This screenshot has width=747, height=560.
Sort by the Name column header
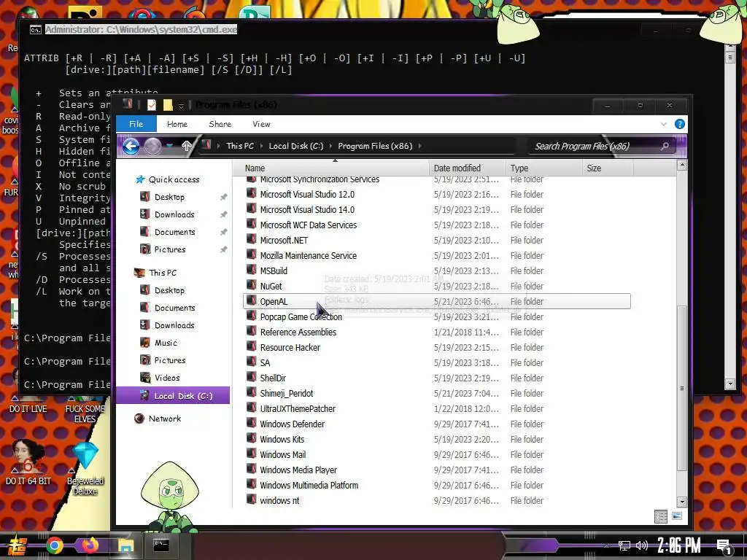point(332,168)
